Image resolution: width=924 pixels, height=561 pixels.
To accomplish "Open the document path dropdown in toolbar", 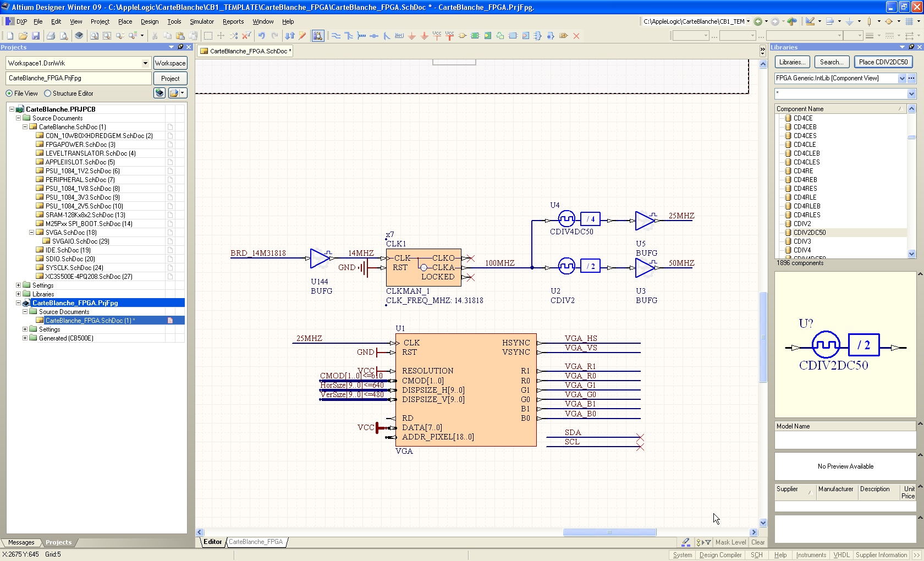I will (x=748, y=21).
